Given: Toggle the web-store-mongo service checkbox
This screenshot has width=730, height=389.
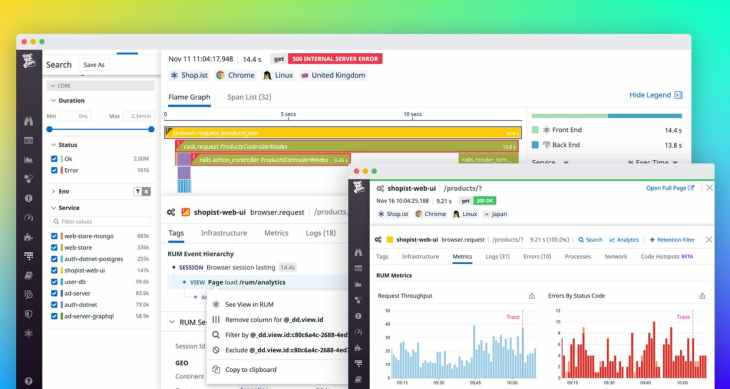Looking at the screenshot, I should (54, 236).
